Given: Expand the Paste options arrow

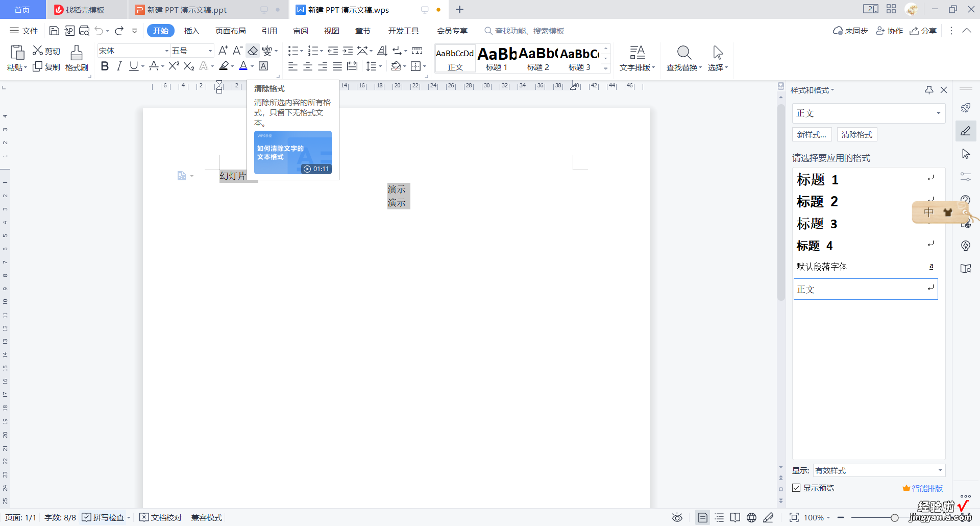Looking at the screenshot, I should coord(26,67).
